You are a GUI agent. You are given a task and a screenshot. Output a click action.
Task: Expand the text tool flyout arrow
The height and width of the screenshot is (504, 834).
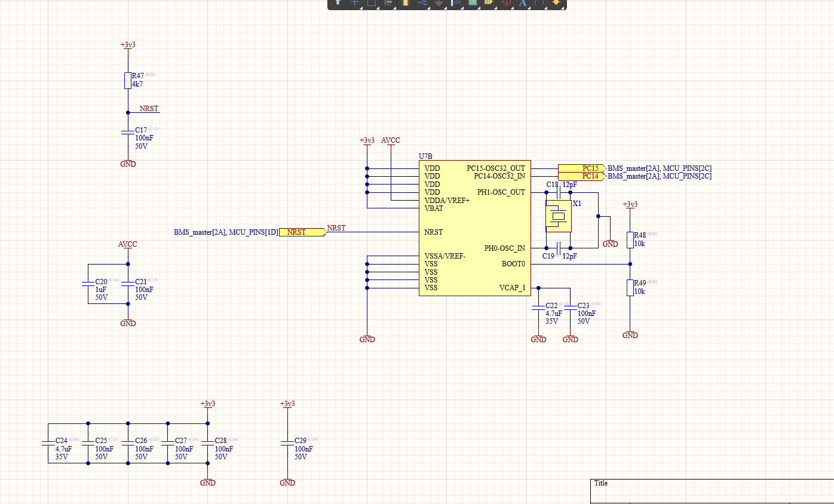(x=529, y=8)
